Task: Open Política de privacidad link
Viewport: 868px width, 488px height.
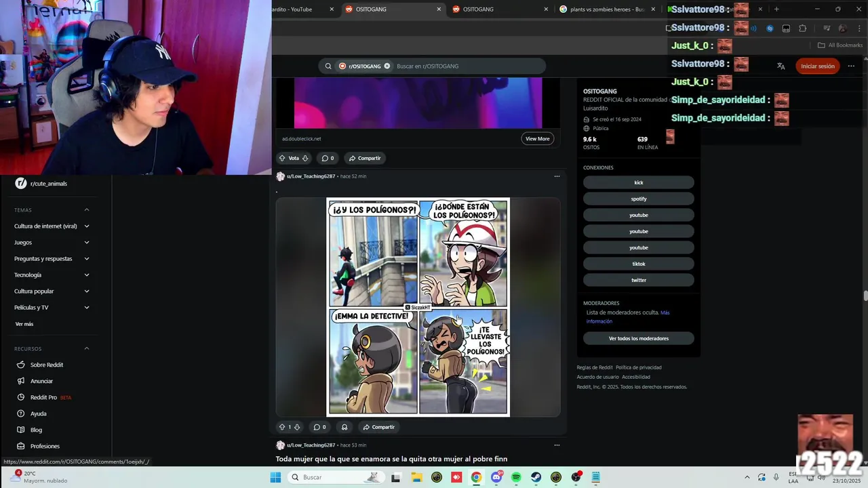Action: click(639, 367)
